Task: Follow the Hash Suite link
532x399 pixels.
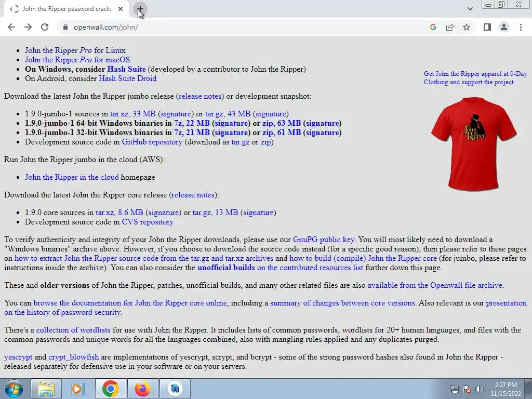Action: [126, 69]
